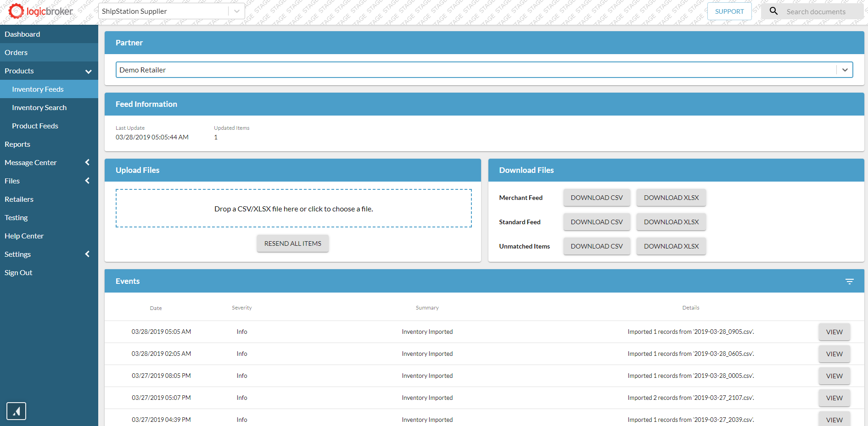View event from 03/27/2019 04:39 PM
This screenshot has height=426, width=868.
(x=834, y=420)
